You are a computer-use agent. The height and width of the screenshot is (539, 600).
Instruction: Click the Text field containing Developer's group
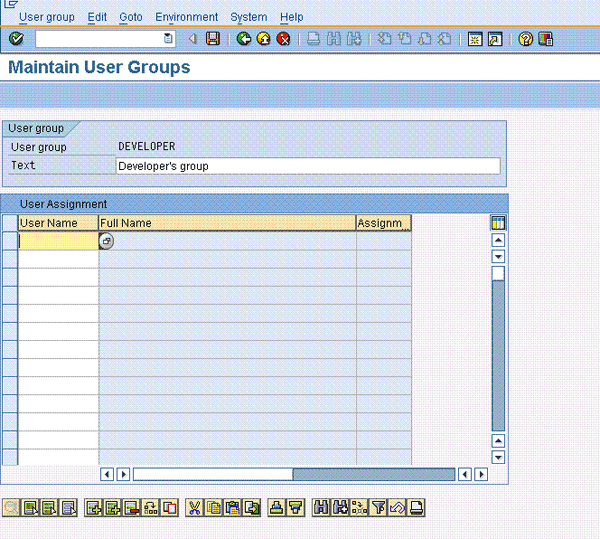point(307,166)
